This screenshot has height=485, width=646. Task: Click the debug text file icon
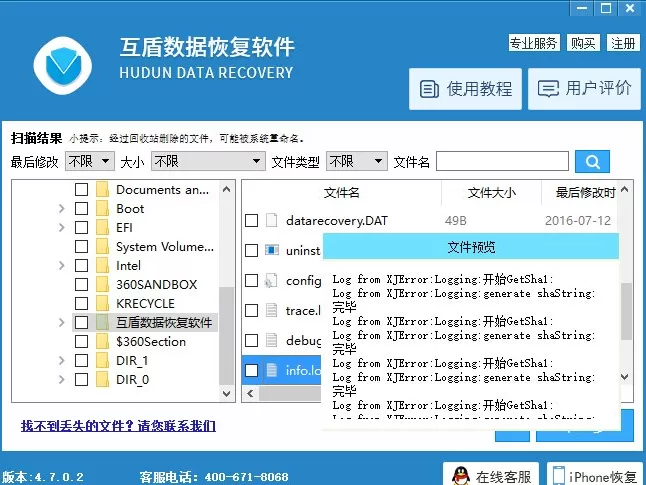pyautogui.click(x=271, y=340)
